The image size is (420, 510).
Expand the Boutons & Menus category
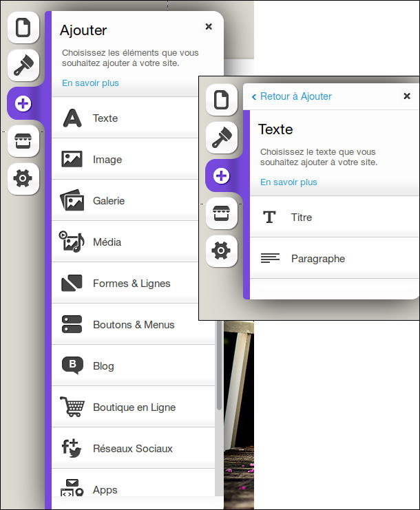134,325
